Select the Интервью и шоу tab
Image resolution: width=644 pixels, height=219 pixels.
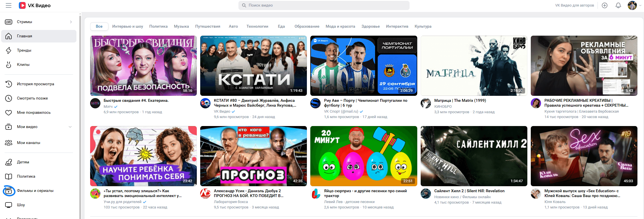pyautogui.click(x=127, y=27)
